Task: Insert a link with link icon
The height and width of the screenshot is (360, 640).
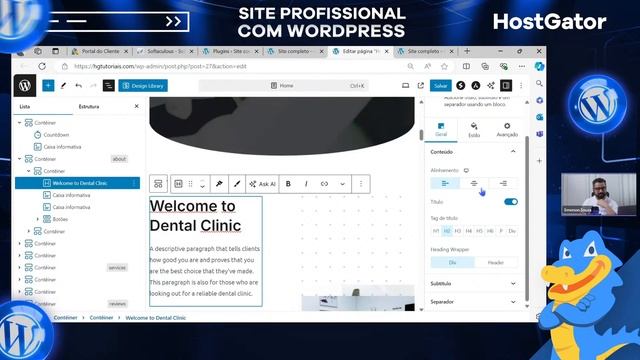Action: point(324,184)
